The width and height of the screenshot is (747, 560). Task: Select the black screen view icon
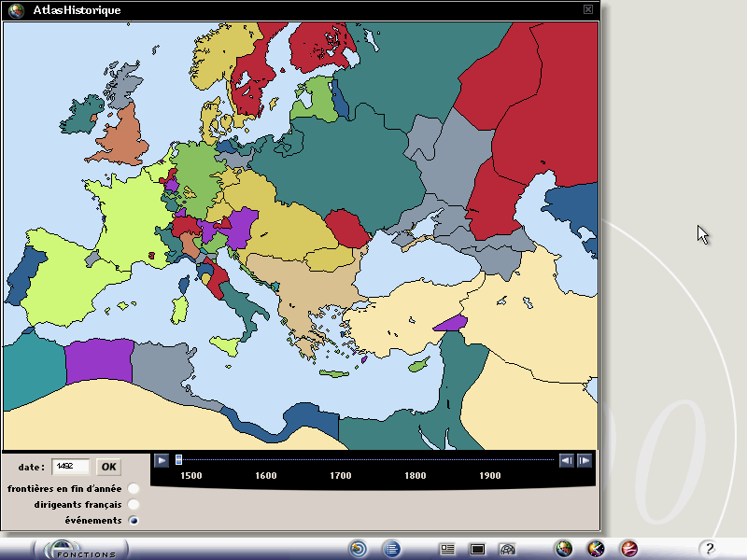click(x=477, y=550)
